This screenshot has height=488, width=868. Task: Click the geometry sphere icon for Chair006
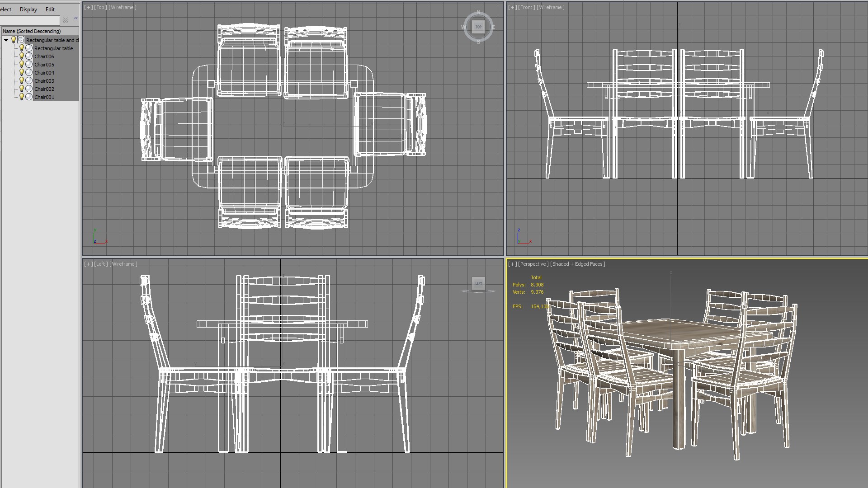click(x=29, y=56)
